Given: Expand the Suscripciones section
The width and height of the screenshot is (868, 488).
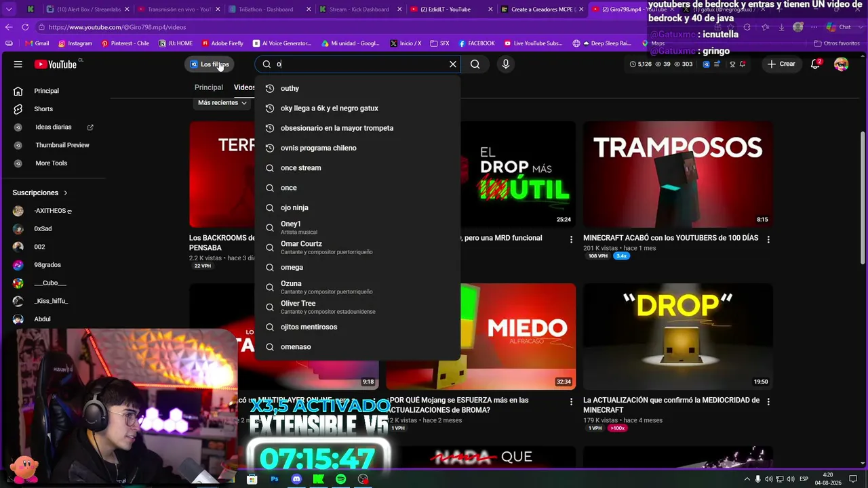Looking at the screenshot, I should [40, 192].
